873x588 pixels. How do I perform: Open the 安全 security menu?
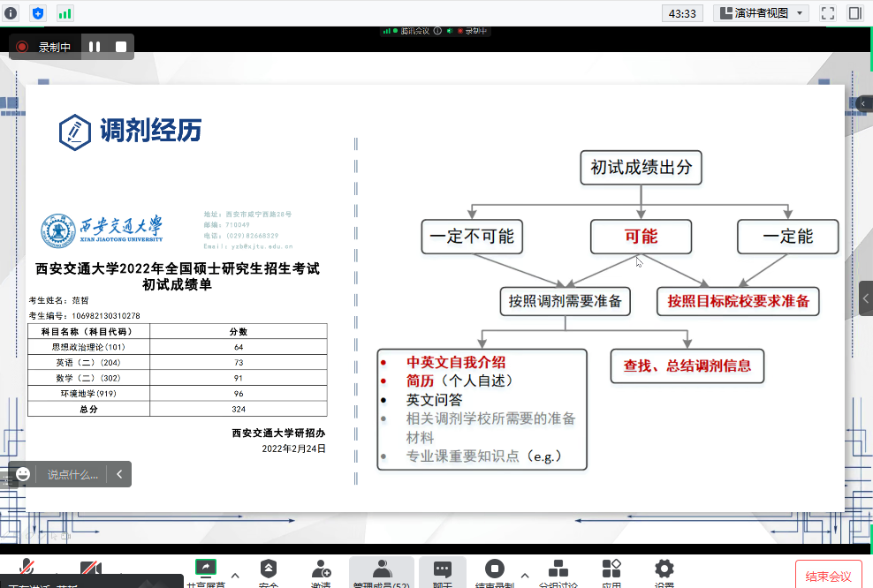pyautogui.click(x=269, y=573)
